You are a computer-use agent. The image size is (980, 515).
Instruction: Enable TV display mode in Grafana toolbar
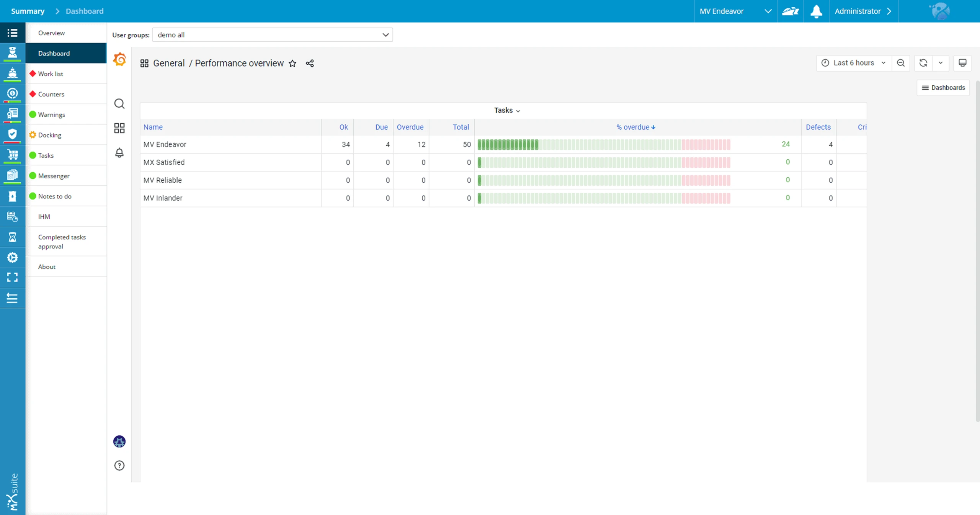(963, 63)
